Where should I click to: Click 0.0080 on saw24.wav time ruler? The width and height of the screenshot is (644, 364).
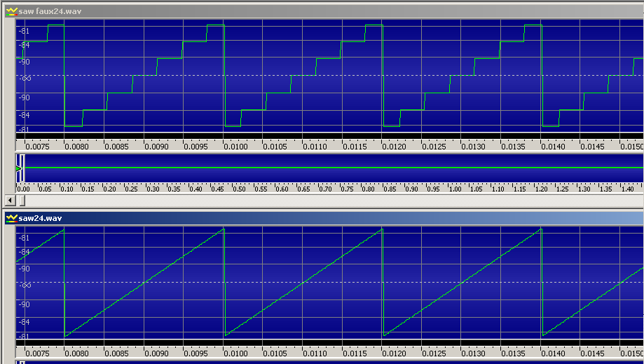click(x=77, y=353)
